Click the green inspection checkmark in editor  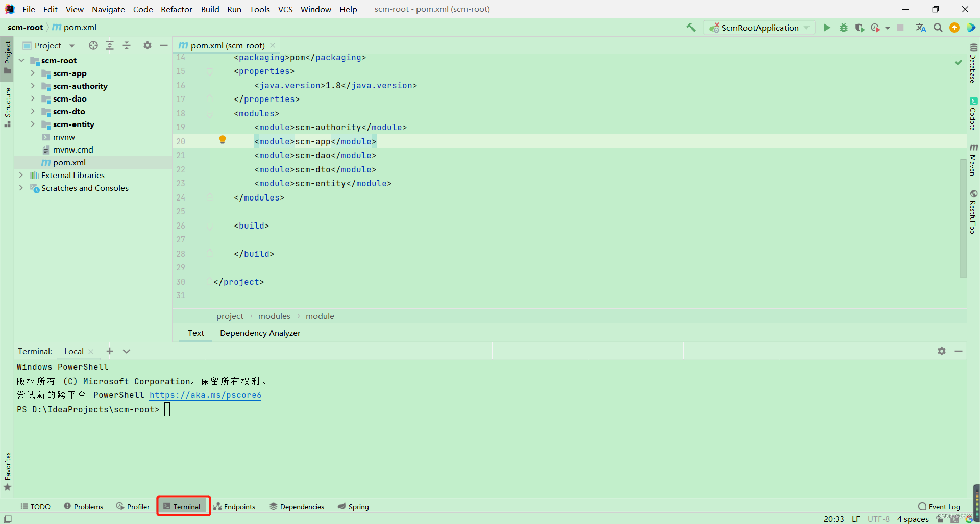coord(959,62)
